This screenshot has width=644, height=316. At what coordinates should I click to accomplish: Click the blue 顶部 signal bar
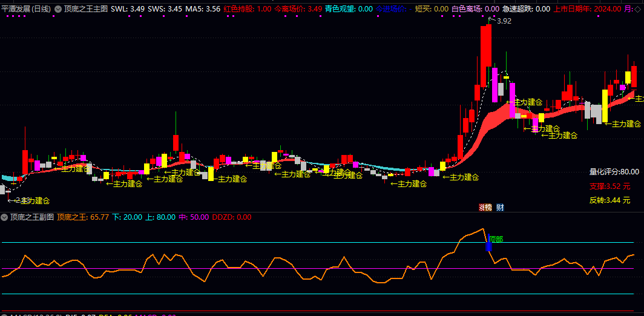[x=488, y=244]
